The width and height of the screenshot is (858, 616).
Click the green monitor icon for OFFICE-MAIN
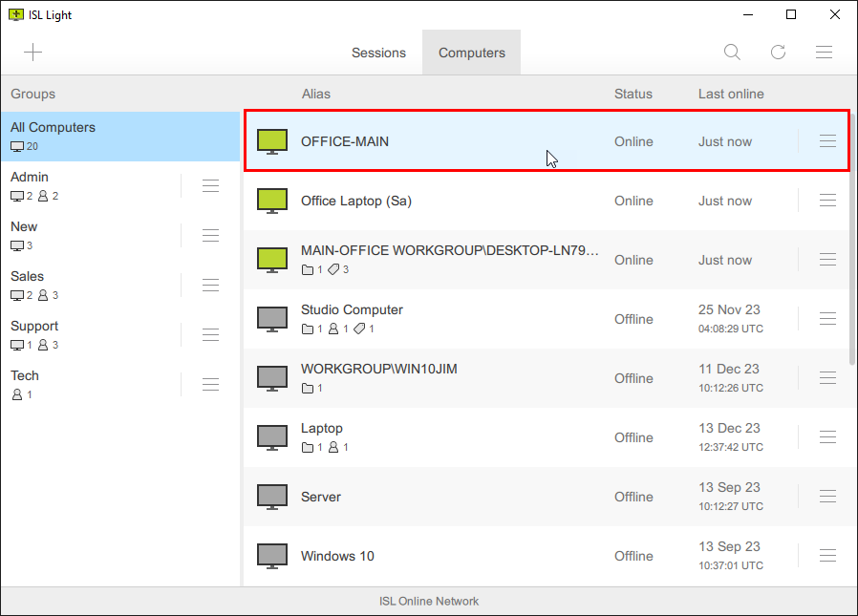point(272,139)
